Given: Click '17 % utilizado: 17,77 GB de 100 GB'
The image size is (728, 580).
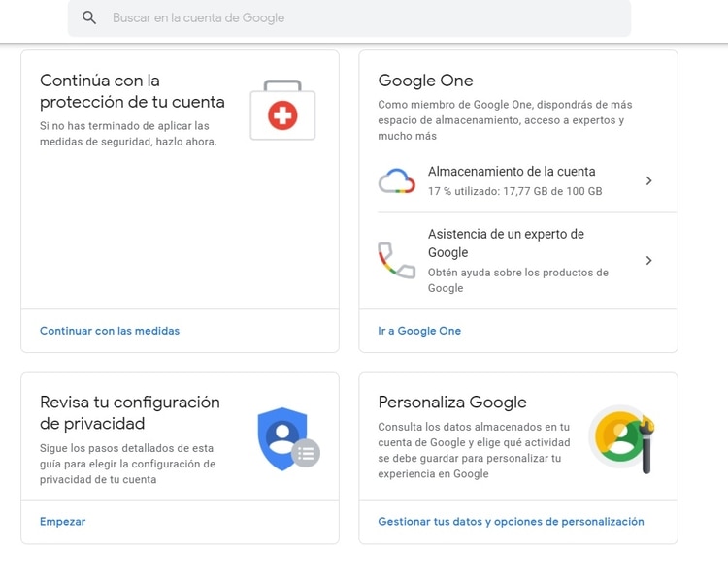Looking at the screenshot, I should tap(514, 191).
